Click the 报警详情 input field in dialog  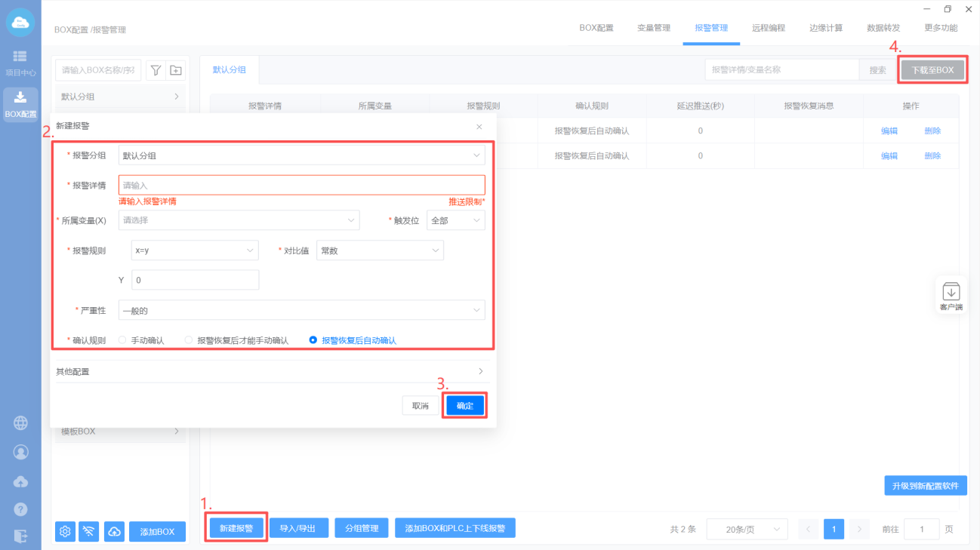point(301,185)
